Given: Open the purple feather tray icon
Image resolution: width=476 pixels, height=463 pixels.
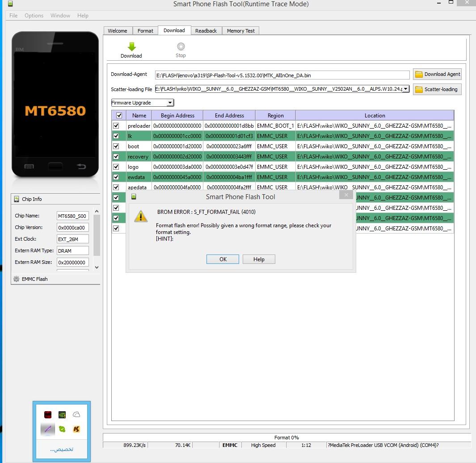Looking at the screenshot, I should point(48,429).
